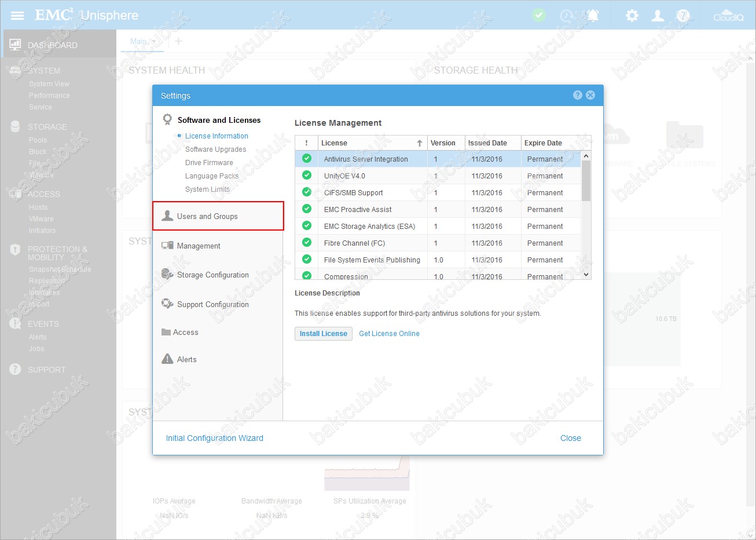Click status icon for UnityOE V4.0 license
756x540 pixels.
pos(307,175)
